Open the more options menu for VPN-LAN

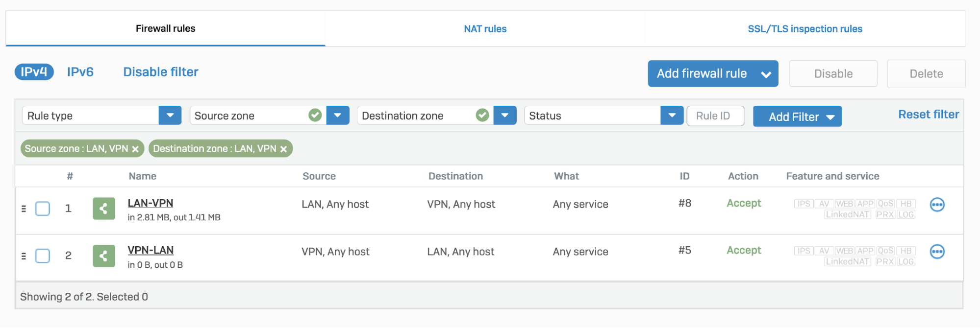(x=937, y=252)
